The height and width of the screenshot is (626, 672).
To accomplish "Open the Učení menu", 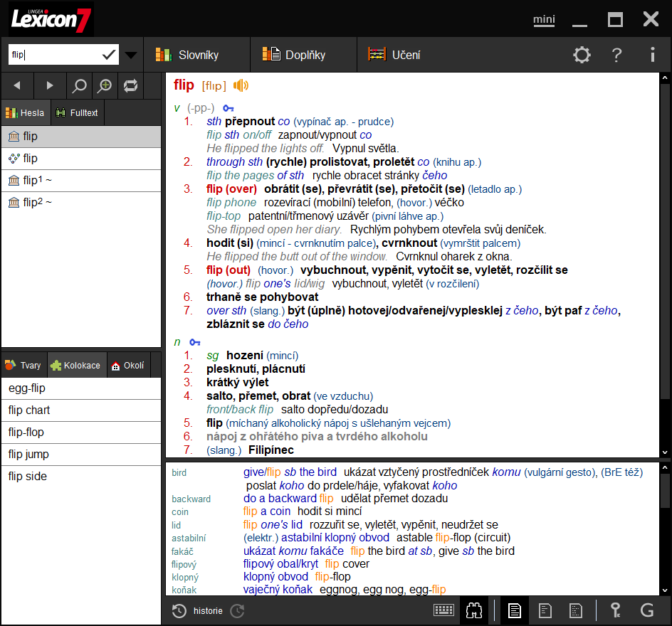I will click(394, 55).
